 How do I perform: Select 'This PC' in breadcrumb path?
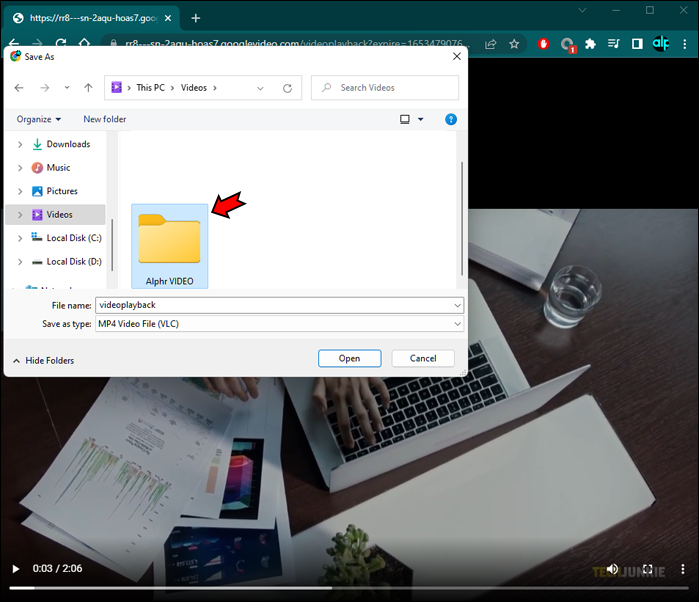click(150, 87)
